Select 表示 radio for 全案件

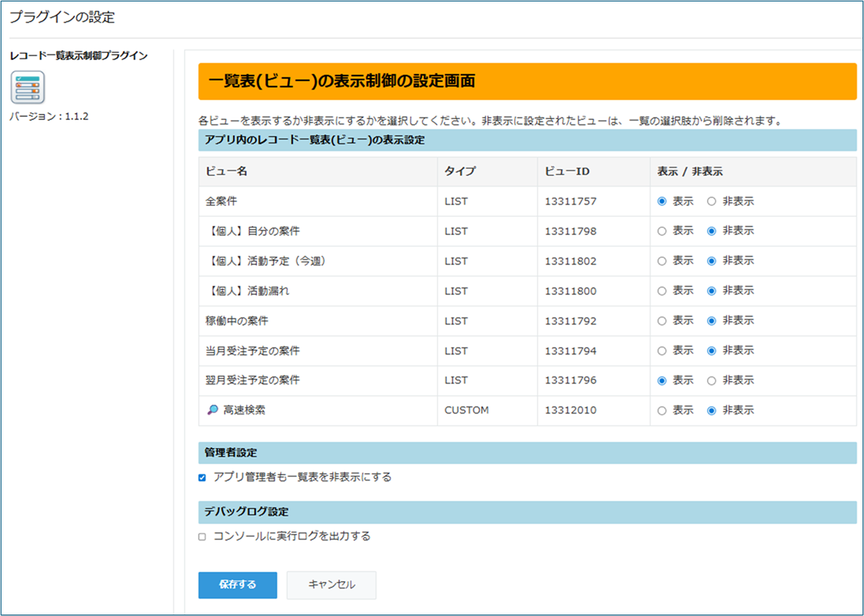(x=662, y=202)
